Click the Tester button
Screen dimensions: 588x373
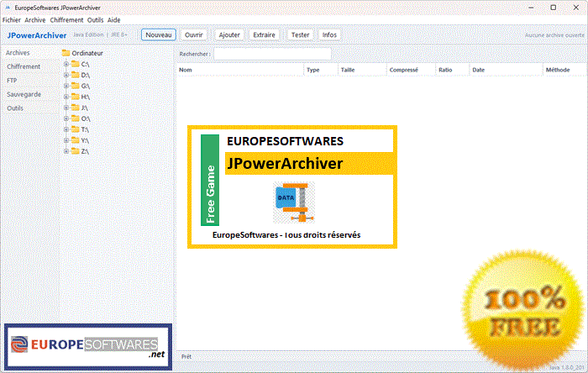(x=301, y=34)
